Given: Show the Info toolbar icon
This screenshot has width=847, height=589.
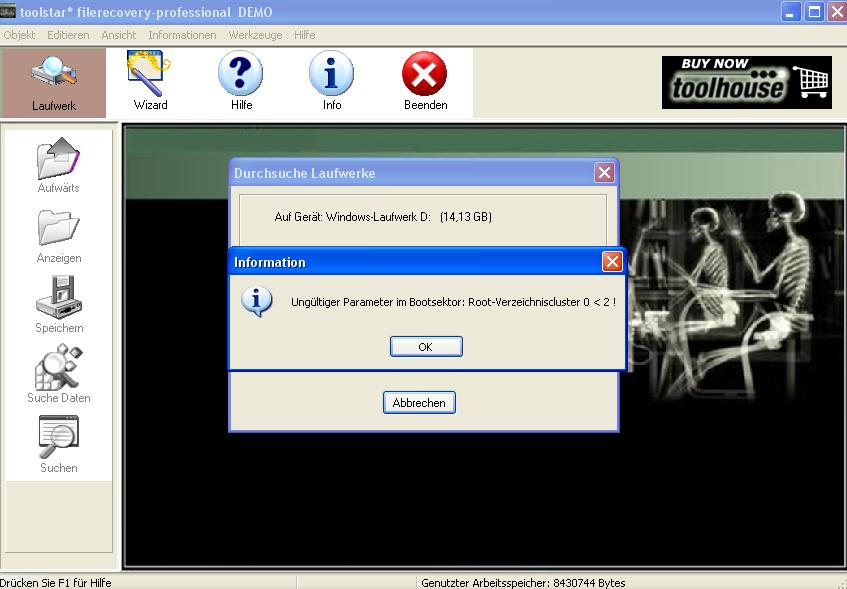Looking at the screenshot, I should [x=332, y=81].
